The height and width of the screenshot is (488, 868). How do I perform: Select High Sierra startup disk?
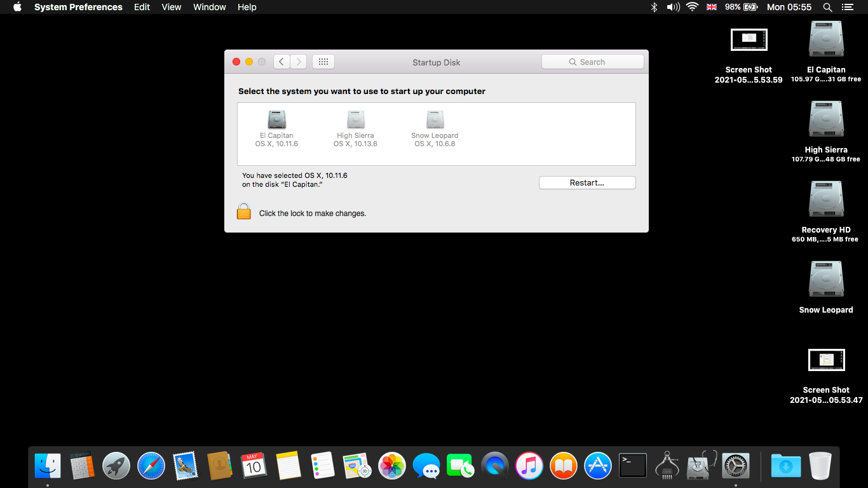pos(355,129)
